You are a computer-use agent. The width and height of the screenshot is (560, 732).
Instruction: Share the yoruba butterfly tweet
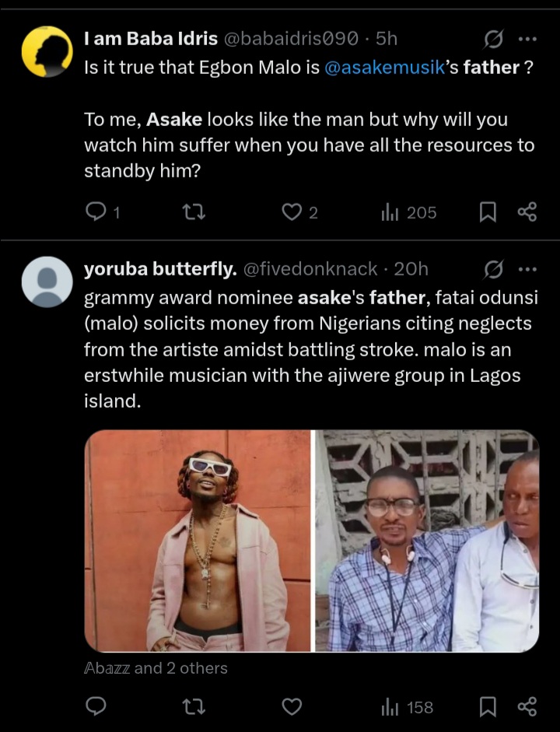[527, 707]
